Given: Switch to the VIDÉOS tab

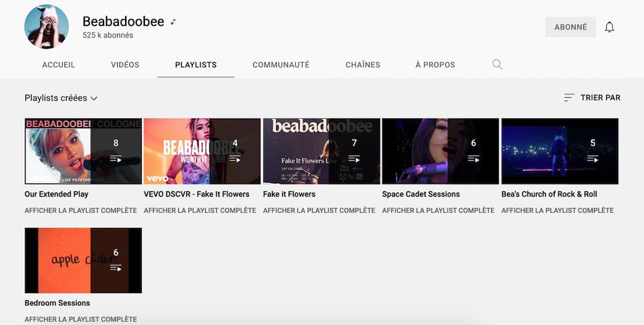Looking at the screenshot, I should click(125, 65).
